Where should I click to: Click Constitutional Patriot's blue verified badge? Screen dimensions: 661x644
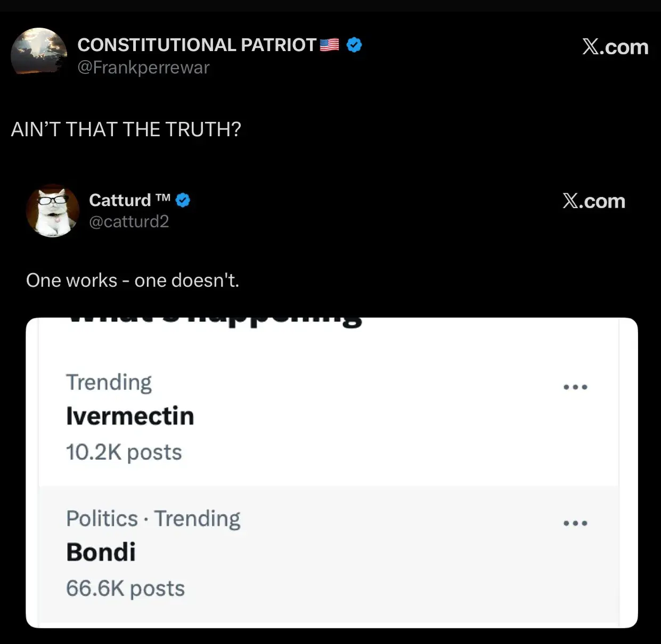(x=354, y=45)
